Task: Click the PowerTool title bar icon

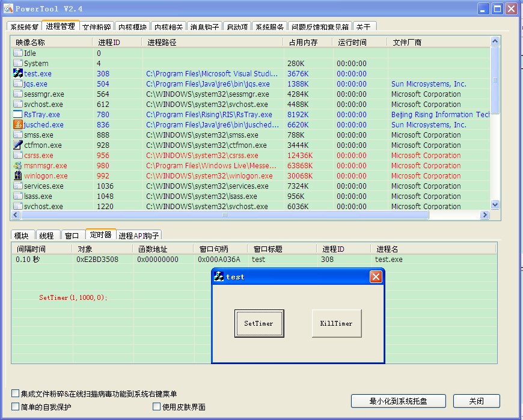Action: [x=8, y=8]
